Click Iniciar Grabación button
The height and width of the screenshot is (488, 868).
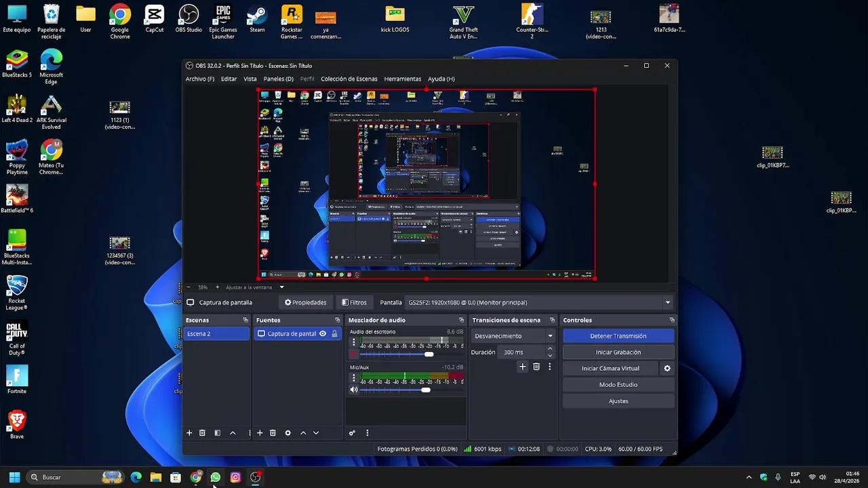618,352
